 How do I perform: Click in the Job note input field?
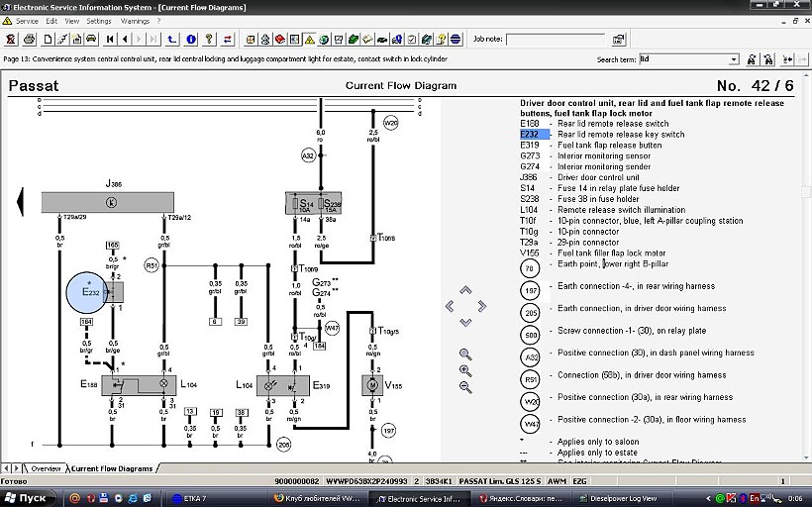click(x=556, y=40)
